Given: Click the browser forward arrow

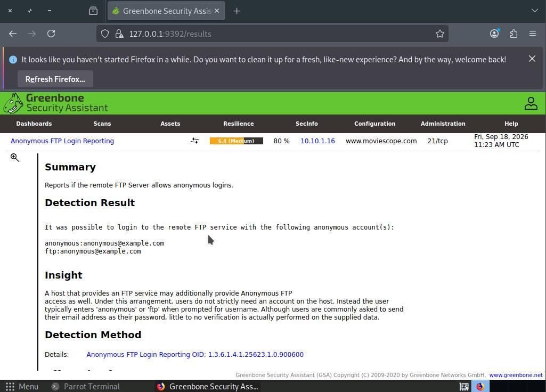Looking at the screenshot, I should [31, 34].
